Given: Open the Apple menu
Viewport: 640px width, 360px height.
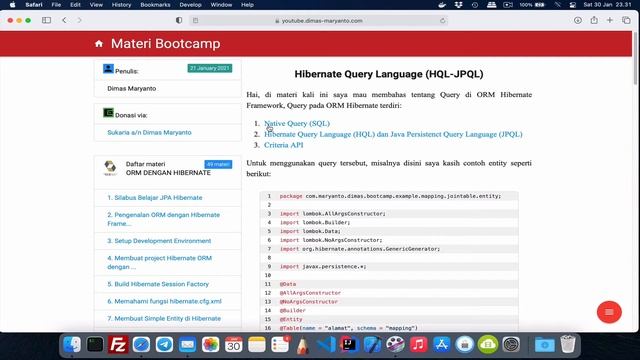Looking at the screenshot, I should point(12,5).
